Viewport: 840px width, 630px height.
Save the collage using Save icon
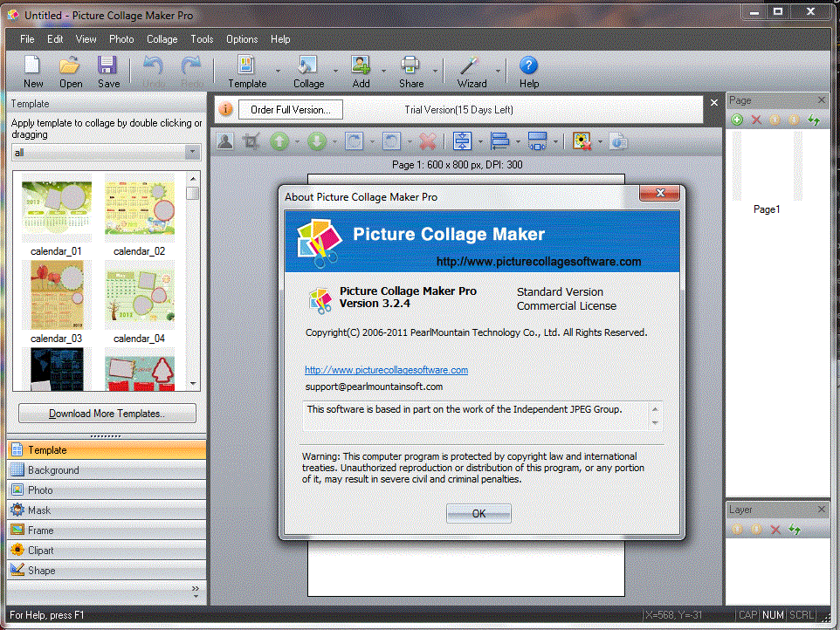coord(107,72)
